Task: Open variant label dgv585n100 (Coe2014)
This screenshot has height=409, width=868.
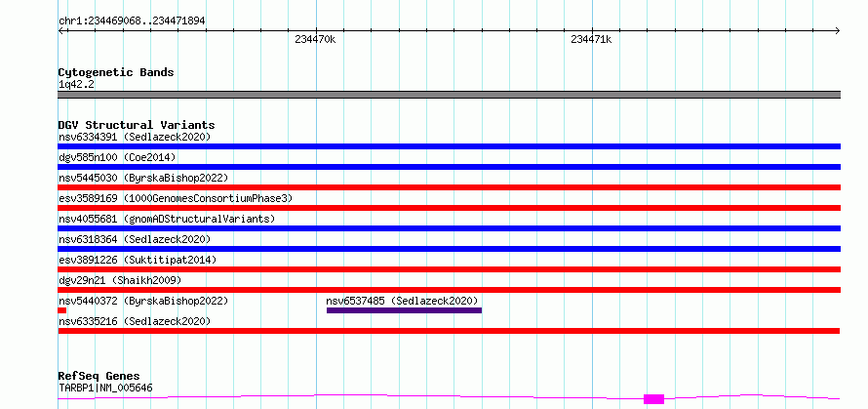Action: [x=117, y=157]
